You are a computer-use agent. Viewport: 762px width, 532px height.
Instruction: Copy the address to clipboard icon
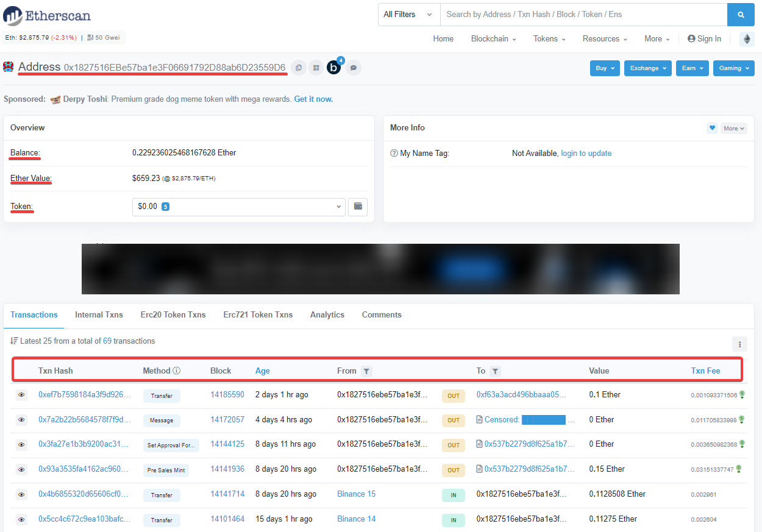pyautogui.click(x=299, y=68)
